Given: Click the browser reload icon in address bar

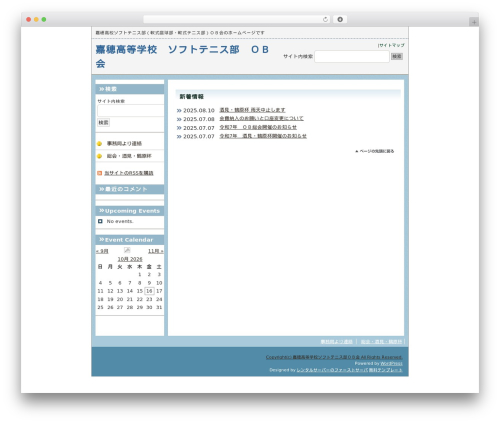Looking at the screenshot, I should (325, 19).
